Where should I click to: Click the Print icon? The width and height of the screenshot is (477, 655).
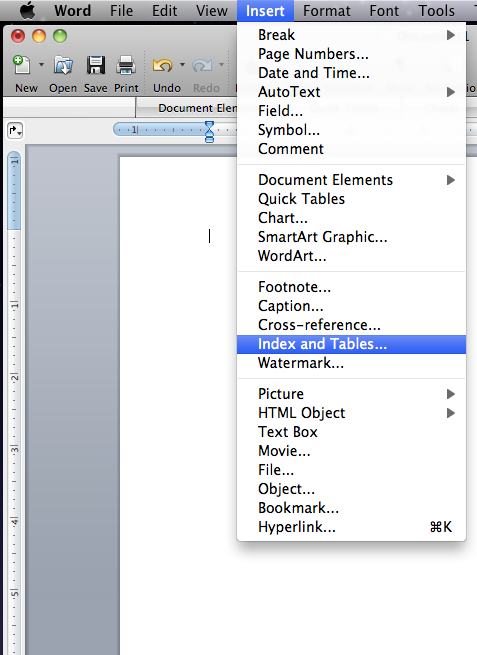(126, 65)
